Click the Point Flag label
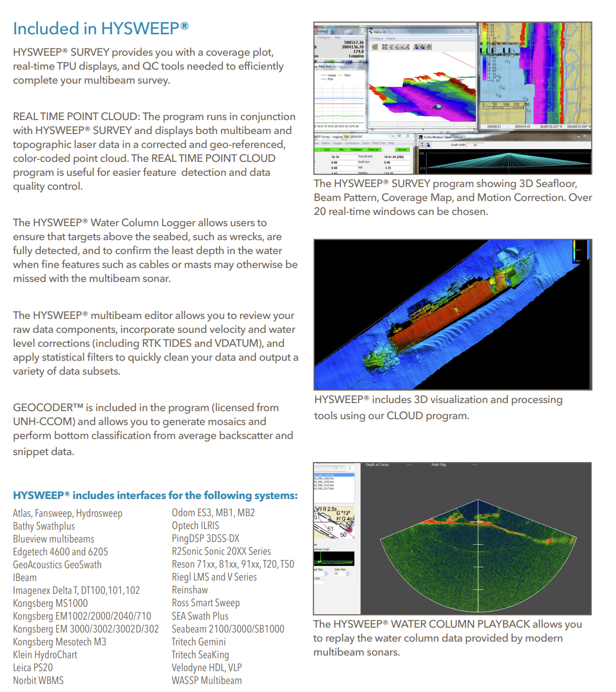 [x=439, y=465]
